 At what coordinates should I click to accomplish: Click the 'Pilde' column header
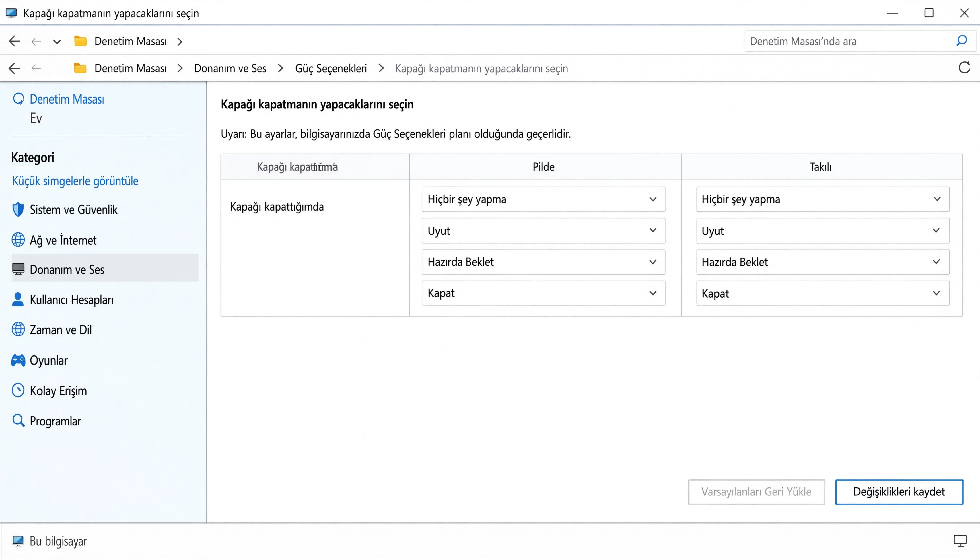[543, 167]
